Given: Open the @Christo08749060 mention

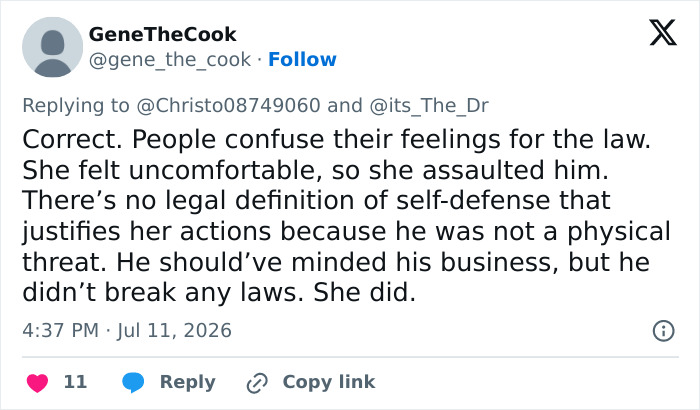Looking at the screenshot, I should click(228, 106).
